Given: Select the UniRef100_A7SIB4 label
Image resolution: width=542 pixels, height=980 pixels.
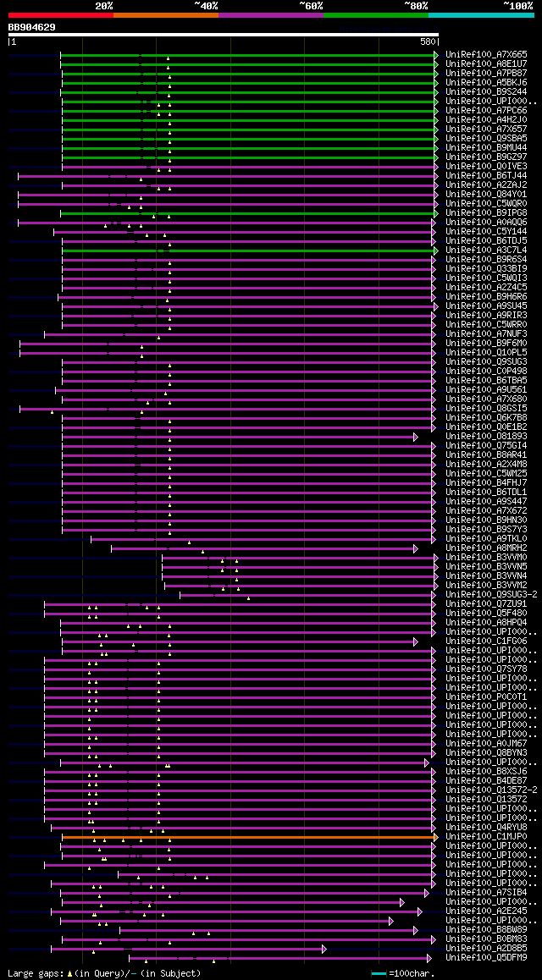Looking at the screenshot, I should 486,893.
